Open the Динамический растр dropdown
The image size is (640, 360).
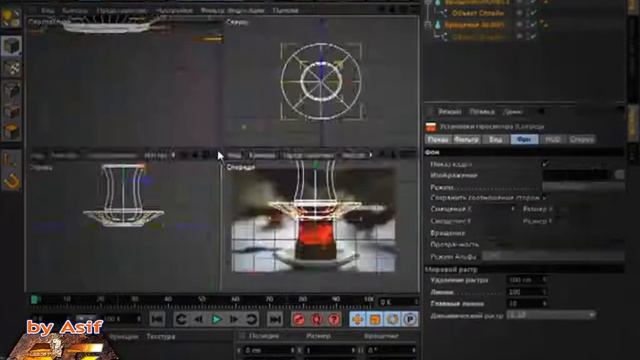551,315
